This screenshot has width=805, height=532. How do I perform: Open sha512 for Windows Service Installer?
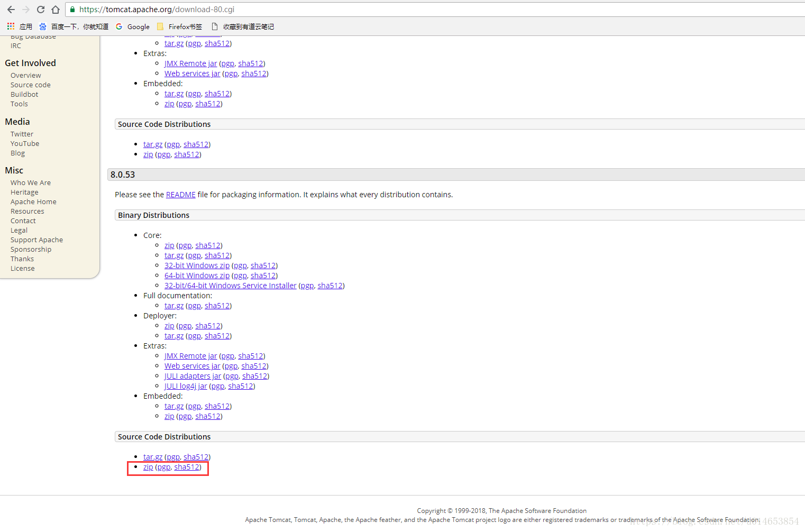[330, 286]
